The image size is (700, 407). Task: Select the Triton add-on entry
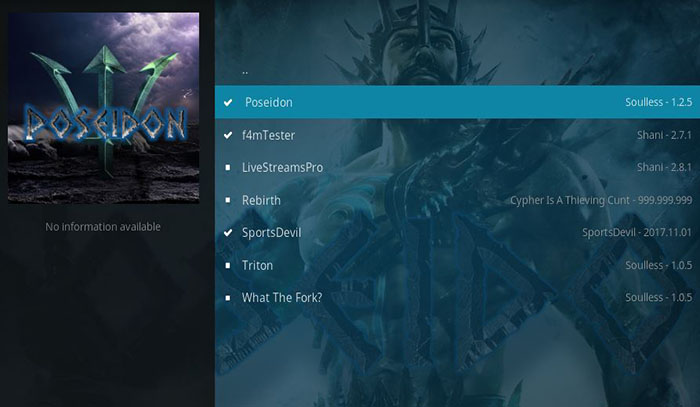coord(457,265)
